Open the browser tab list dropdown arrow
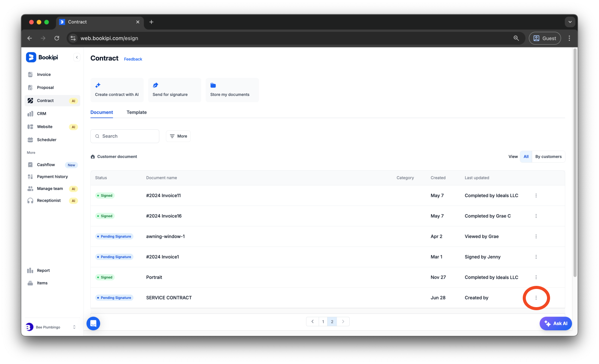 [x=570, y=22]
